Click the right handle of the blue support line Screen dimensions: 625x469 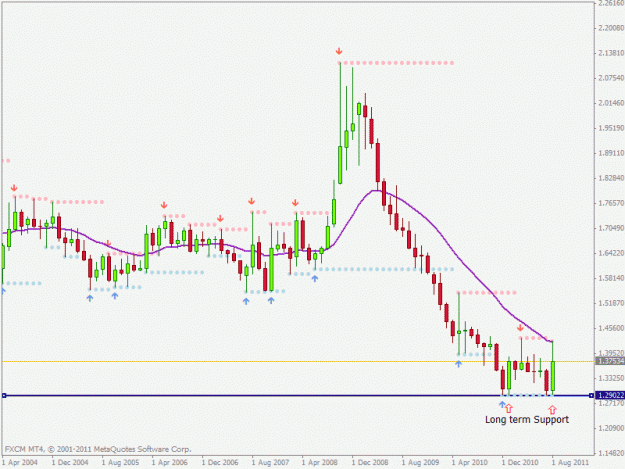[591, 395]
